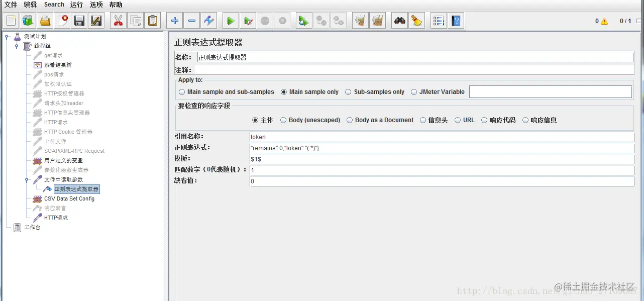Select 察看结果树 in the tree

[57, 65]
